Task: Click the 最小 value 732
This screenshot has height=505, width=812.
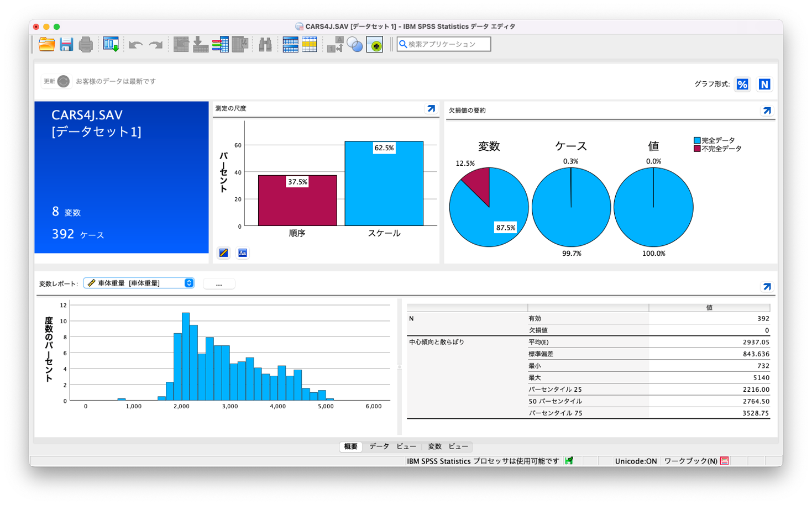Action: [x=763, y=366]
